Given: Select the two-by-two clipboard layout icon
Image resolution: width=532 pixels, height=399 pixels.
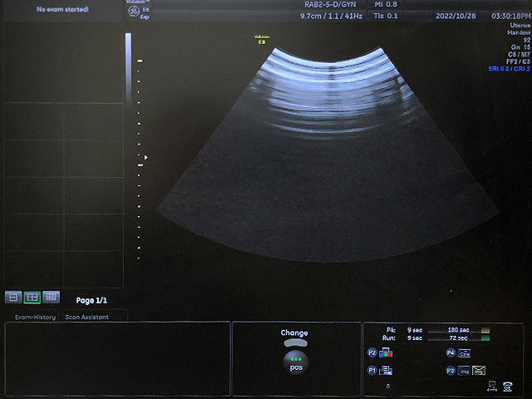Looking at the screenshot, I should point(32,298).
